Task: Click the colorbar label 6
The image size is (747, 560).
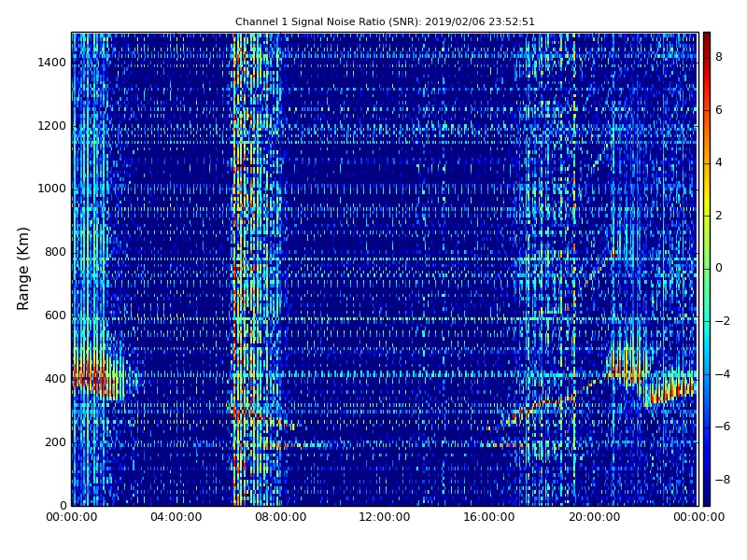Action: [x=719, y=110]
